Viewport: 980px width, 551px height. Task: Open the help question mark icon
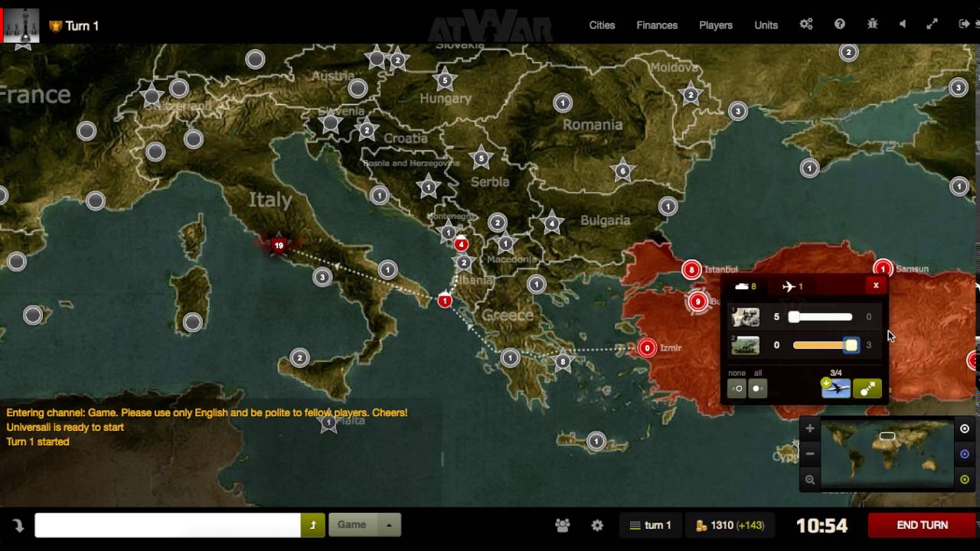coord(840,24)
